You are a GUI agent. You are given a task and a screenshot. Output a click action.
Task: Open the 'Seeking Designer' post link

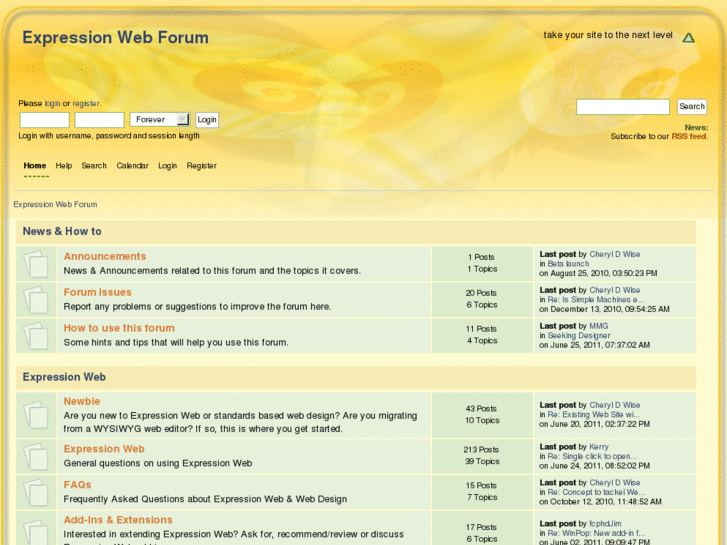(579, 335)
